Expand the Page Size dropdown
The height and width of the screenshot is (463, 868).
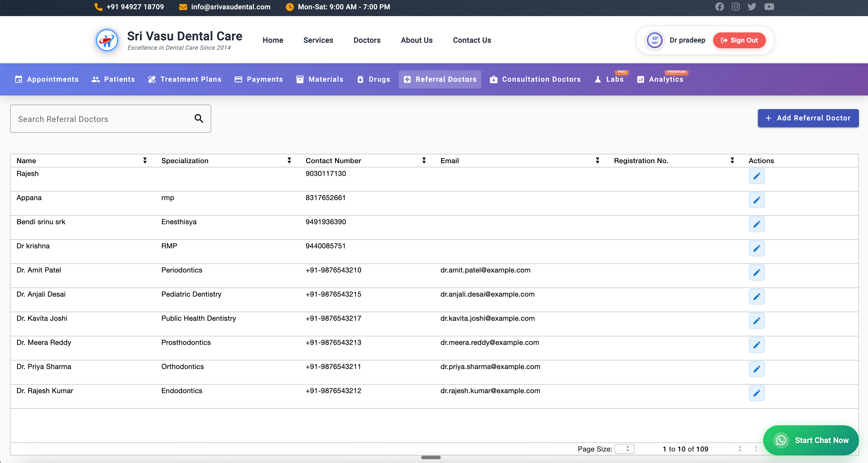click(624, 449)
